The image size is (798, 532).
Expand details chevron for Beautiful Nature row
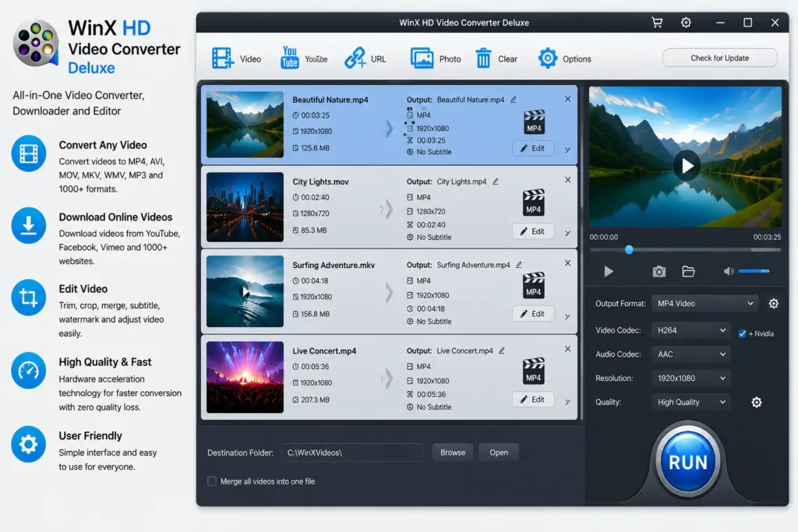[567, 150]
